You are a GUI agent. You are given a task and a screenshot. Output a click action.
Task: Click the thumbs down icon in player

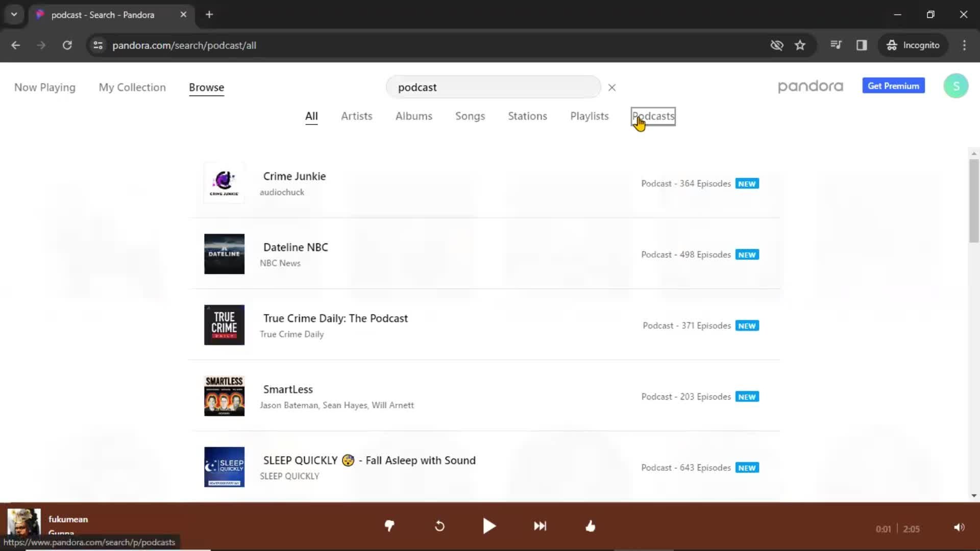click(x=389, y=526)
